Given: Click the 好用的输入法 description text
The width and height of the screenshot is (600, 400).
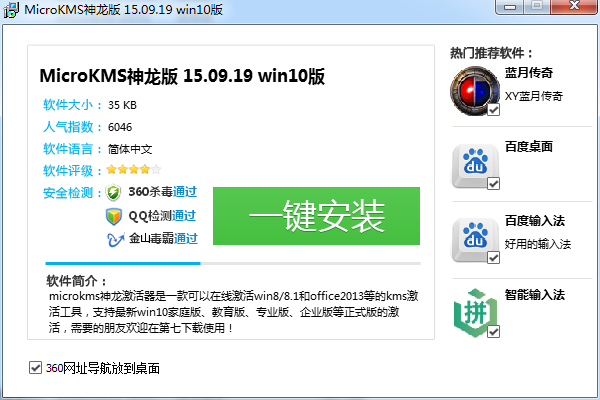Looking at the screenshot, I should [538, 244].
